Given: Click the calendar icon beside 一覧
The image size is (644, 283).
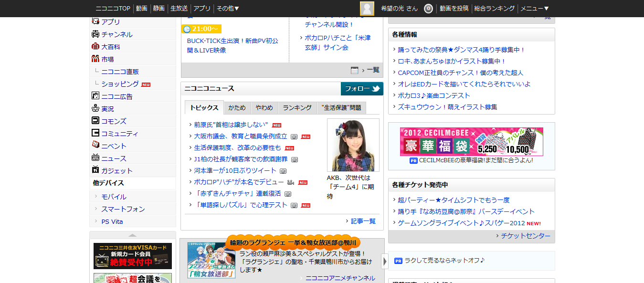Looking at the screenshot, I should (354, 70).
